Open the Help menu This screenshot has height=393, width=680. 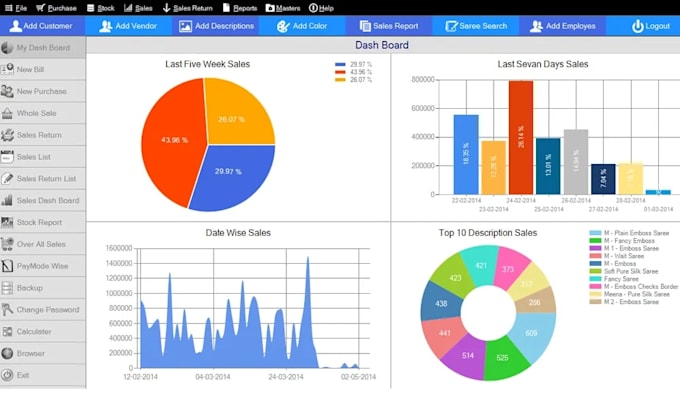pos(321,8)
